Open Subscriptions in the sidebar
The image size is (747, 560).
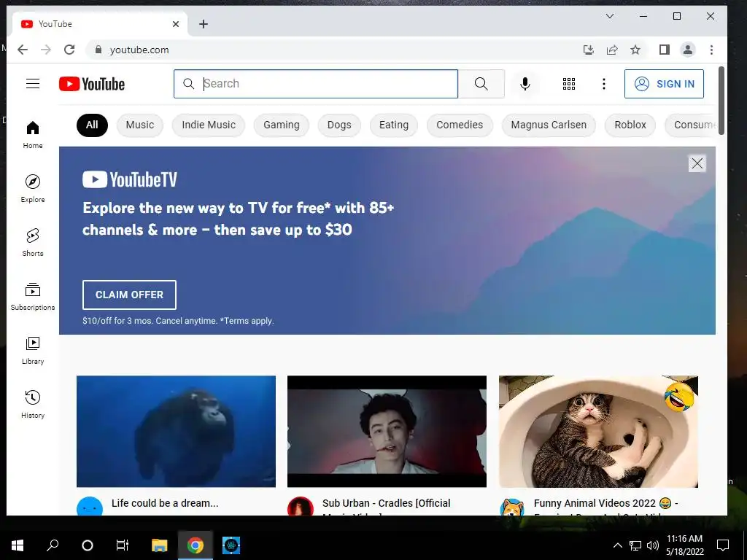point(33,297)
